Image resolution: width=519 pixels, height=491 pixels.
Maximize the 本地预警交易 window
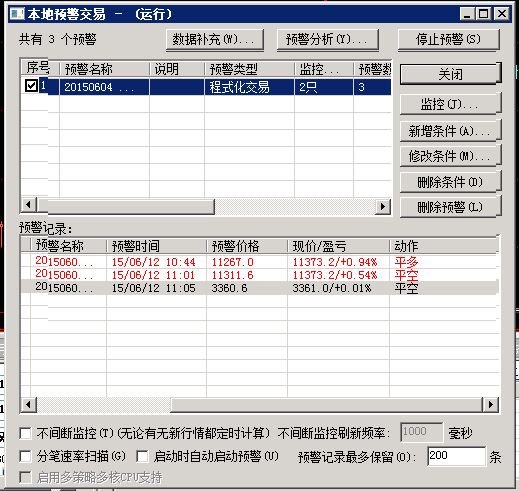point(484,14)
